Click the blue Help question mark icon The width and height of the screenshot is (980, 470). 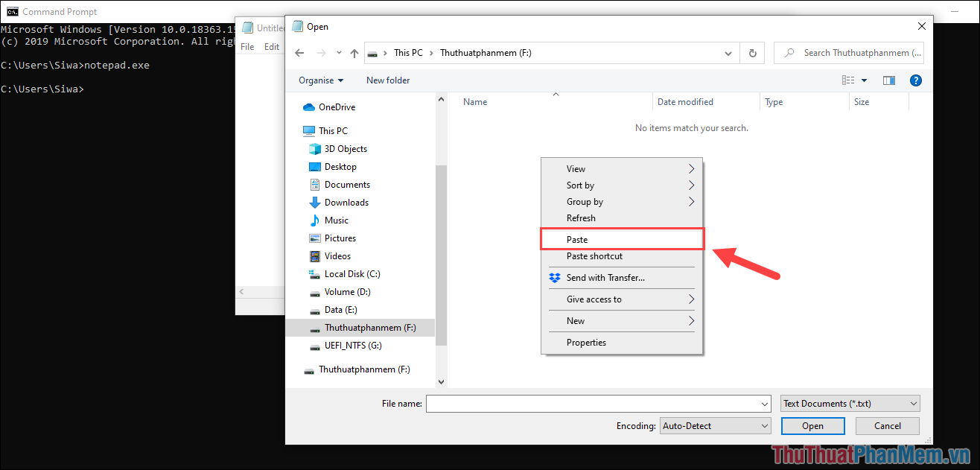915,80
